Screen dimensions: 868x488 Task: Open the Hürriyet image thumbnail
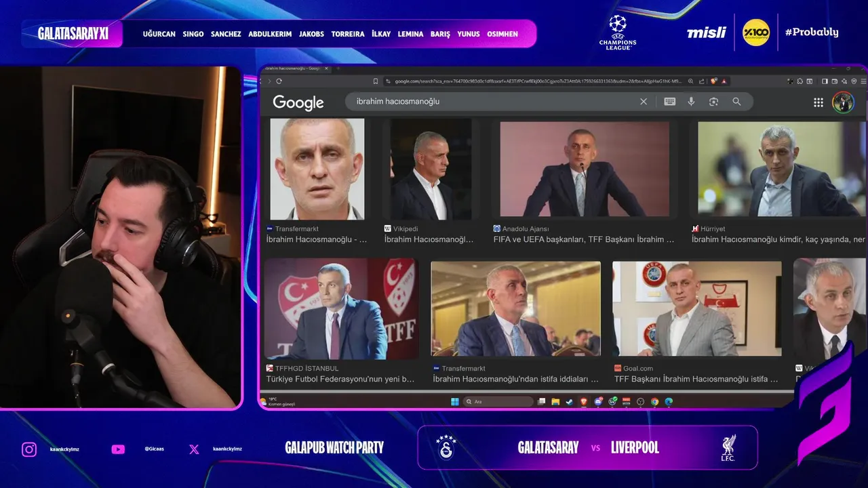(782, 169)
